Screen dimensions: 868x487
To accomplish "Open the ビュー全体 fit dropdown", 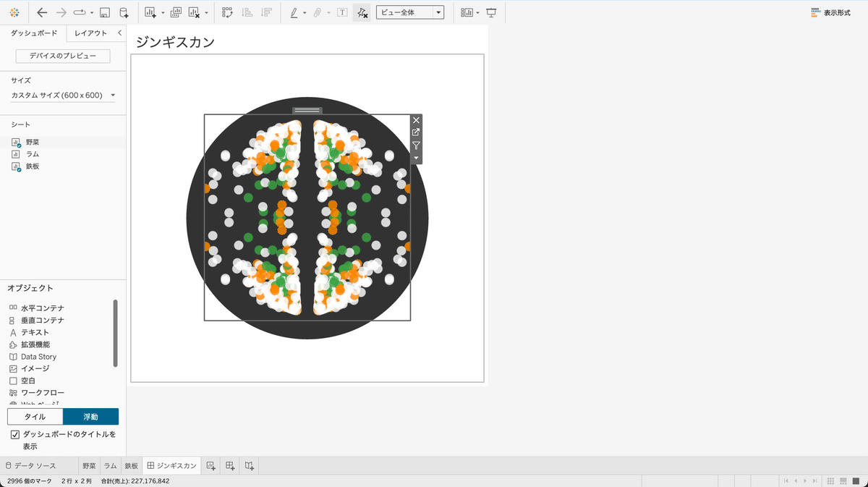I will point(410,12).
